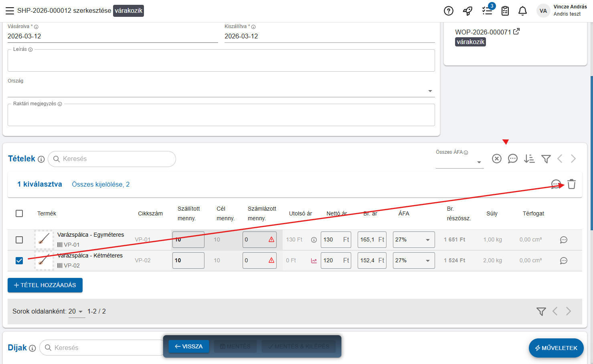Open comment for Varázspálca - Egyméteres row
The width and height of the screenshot is (593, 364).
coord(563,240)
